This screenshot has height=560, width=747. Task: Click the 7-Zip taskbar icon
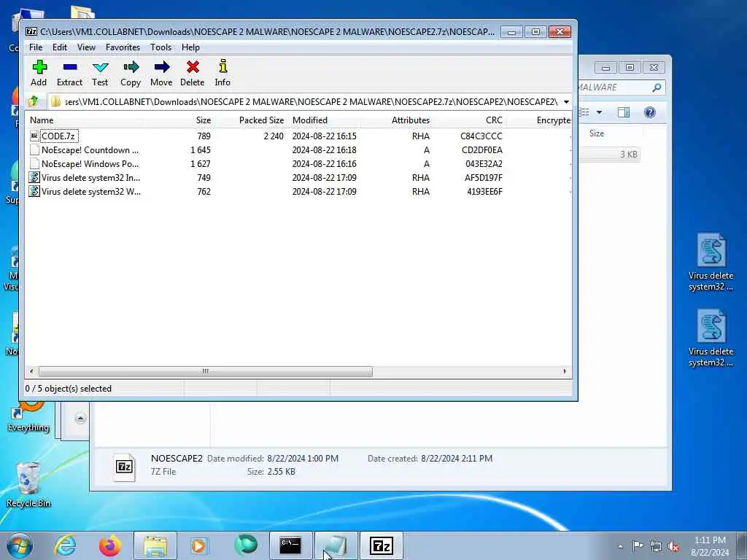click(x=381, y=545)
